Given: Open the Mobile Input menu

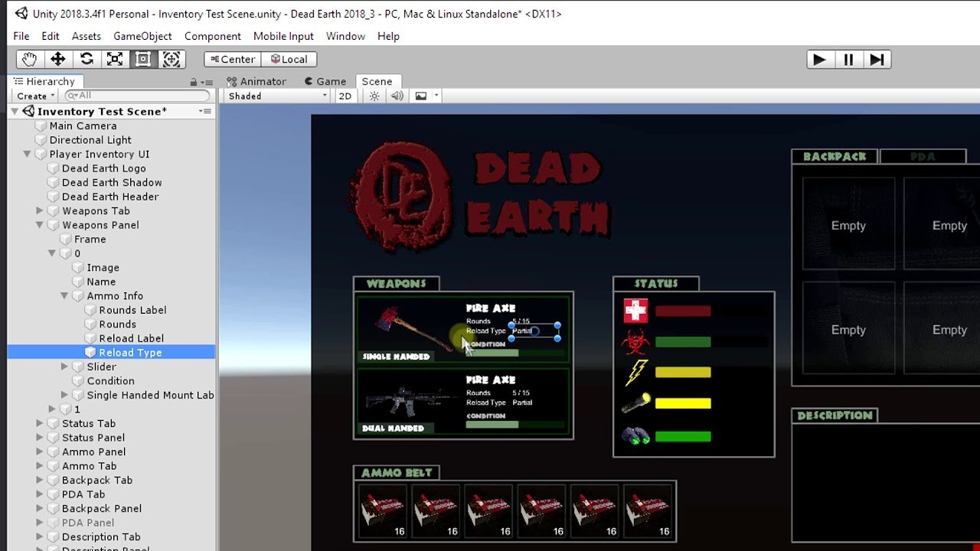Looking at the screenshot, I should click(283, 36).
